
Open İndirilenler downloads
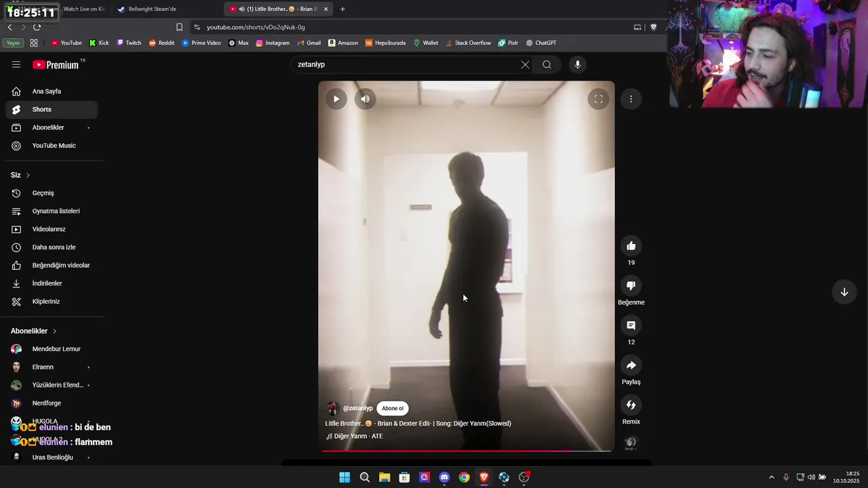51,283
